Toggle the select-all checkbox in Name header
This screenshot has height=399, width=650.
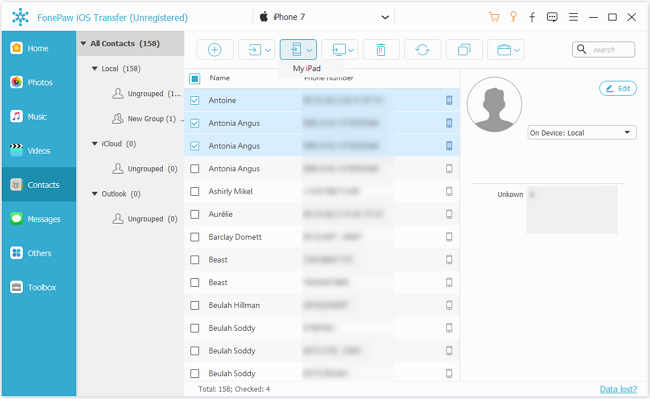pyautogui.click(x=195, y=78)
